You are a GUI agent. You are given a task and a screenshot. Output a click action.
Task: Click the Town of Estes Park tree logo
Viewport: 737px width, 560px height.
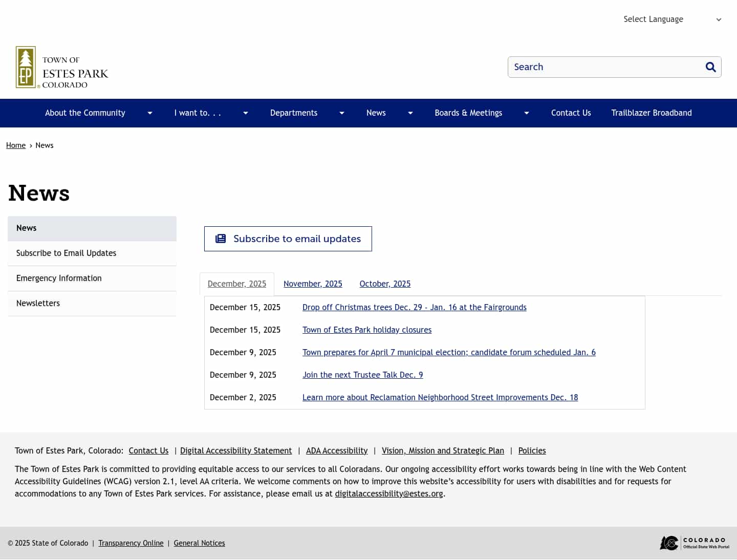26,67
